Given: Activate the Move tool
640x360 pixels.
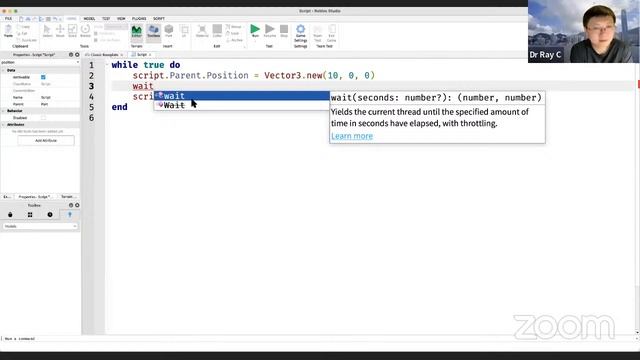Looking at the screenshot, I should 60,31.
